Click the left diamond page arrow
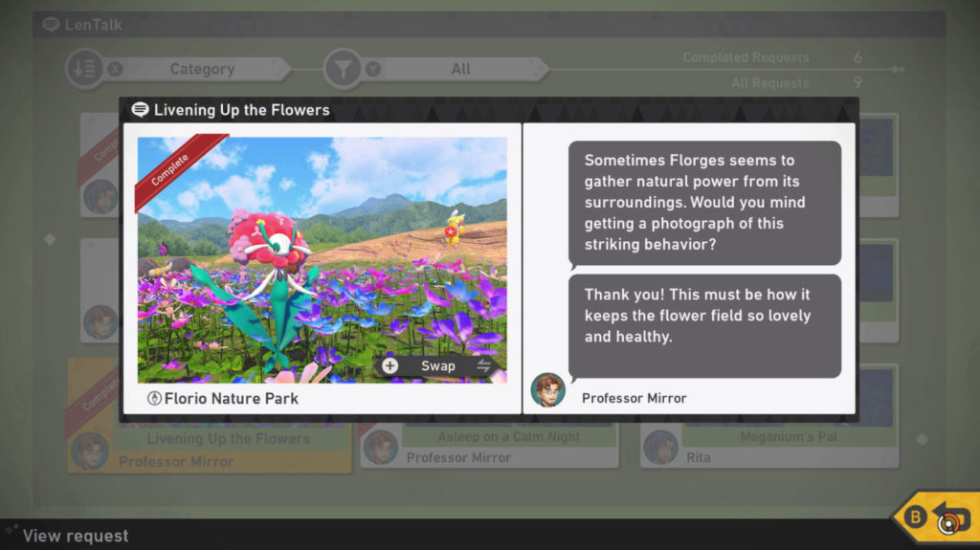980x550 pixels. pyautogui.click(x=50, y=239)
